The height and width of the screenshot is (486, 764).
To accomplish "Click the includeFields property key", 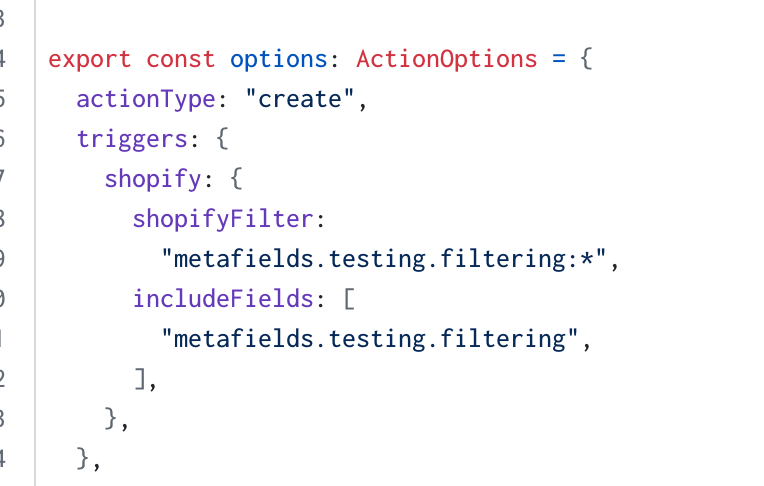I will click(x=223, y=299).
